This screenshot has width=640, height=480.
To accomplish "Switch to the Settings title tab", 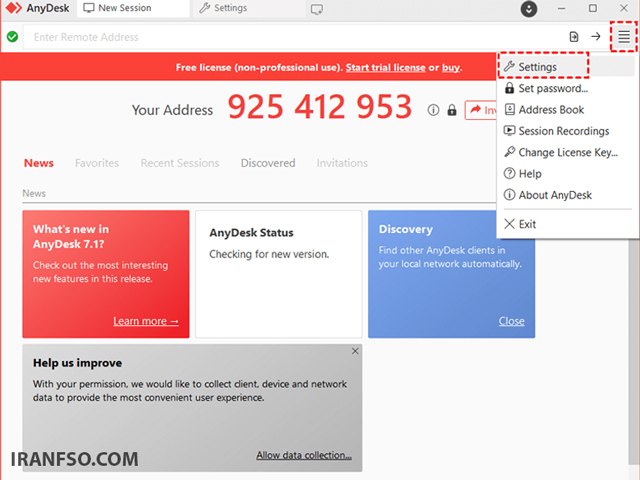I will pyautogui.click(x=247, y=9).
